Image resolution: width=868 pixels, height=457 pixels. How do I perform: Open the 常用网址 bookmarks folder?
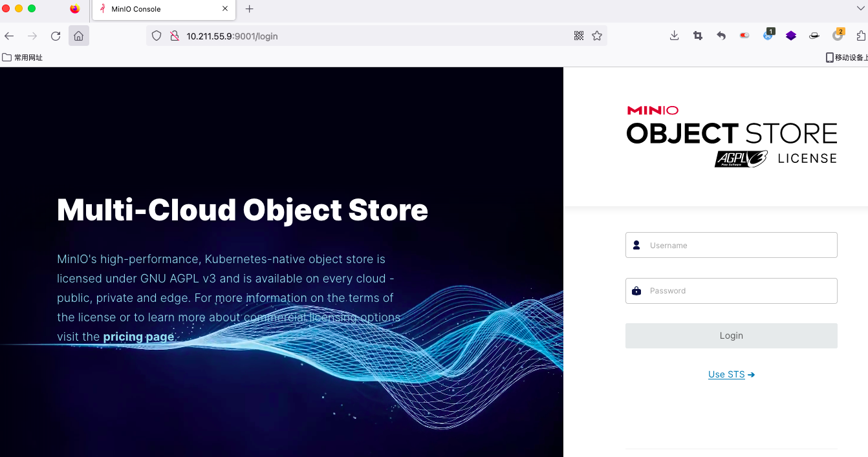tap(23, 57)
